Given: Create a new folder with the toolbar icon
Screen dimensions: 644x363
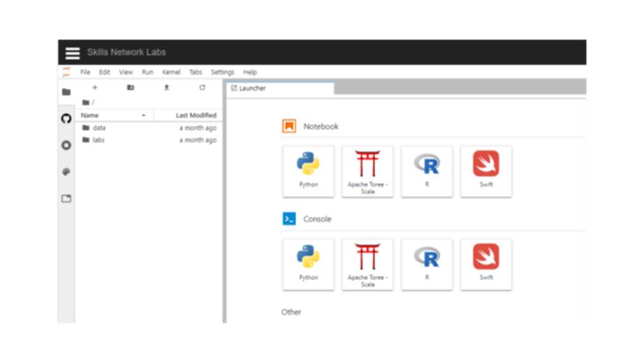Looking at the screenshot, I should pyautogui.click(x=131, y=88).
